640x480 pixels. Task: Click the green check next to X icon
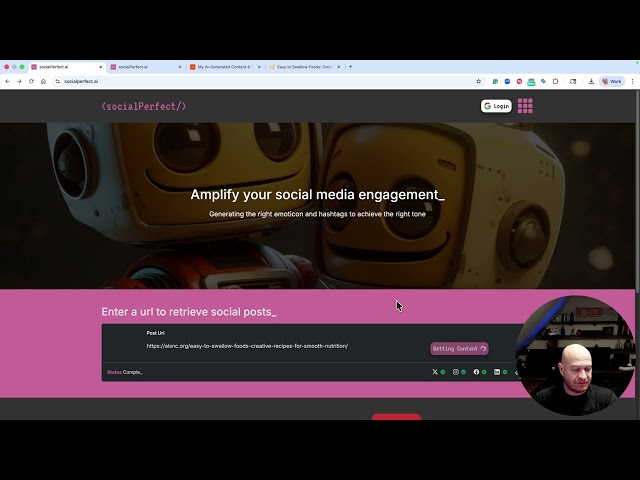(x=443, y=372)
